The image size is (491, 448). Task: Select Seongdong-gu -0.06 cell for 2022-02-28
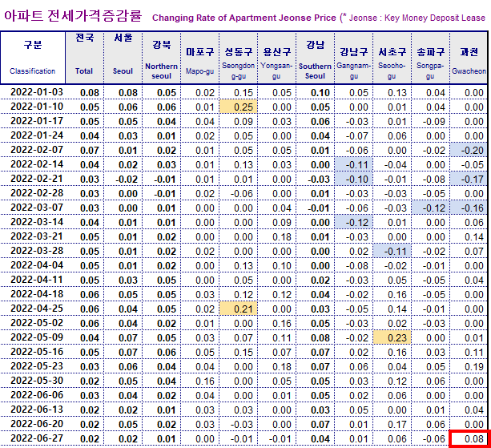[239, 193]
